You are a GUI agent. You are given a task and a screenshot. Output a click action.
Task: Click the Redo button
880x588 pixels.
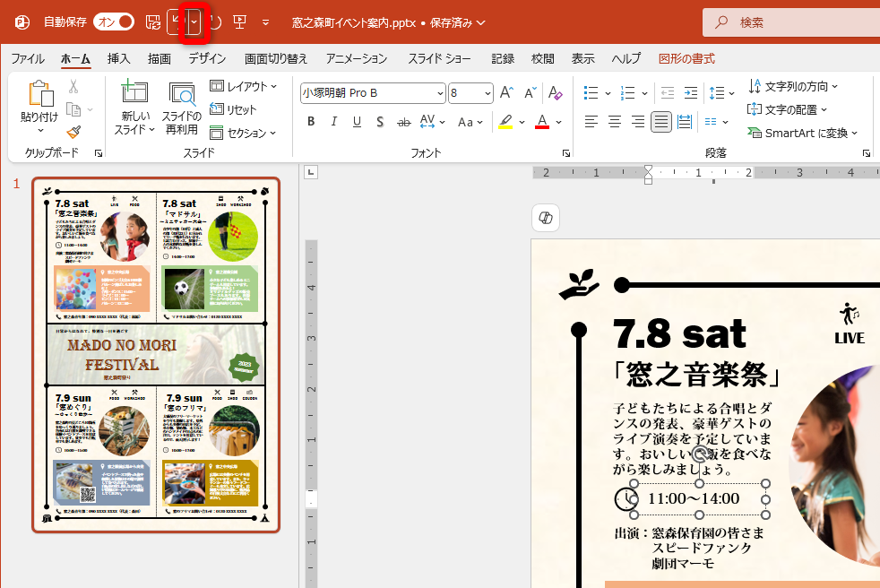[x=216, y=22]
